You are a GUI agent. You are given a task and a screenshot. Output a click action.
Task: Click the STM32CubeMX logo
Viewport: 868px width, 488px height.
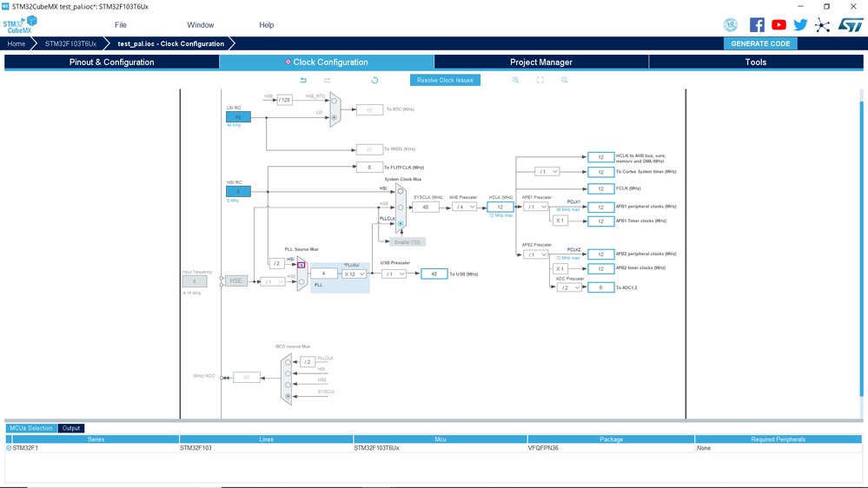(21, 25)
